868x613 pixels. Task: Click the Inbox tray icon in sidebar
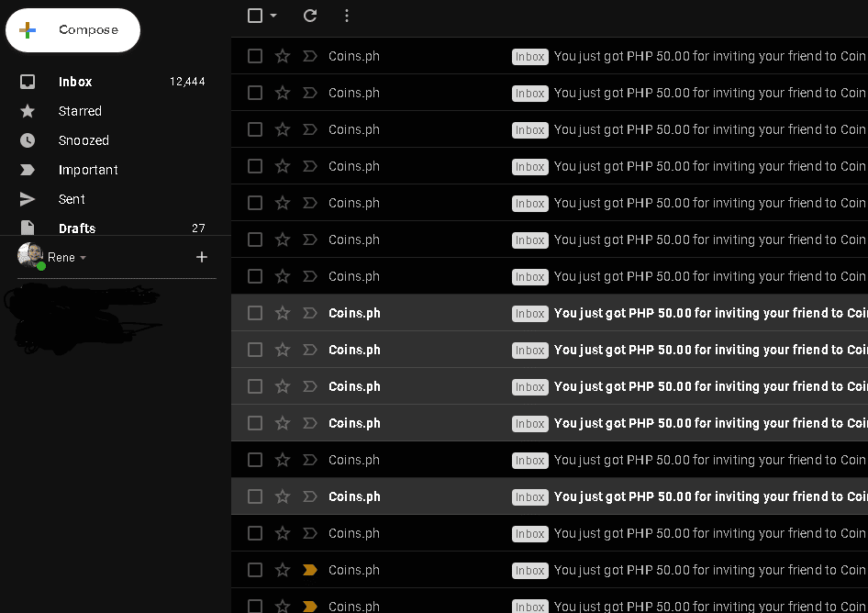click(x=28, y=82)
